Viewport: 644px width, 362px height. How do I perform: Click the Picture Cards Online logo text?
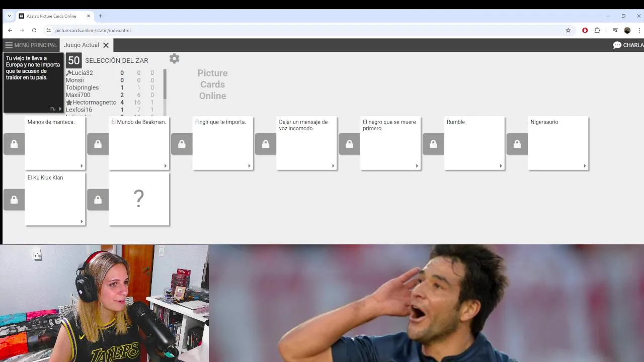point(212,84)
